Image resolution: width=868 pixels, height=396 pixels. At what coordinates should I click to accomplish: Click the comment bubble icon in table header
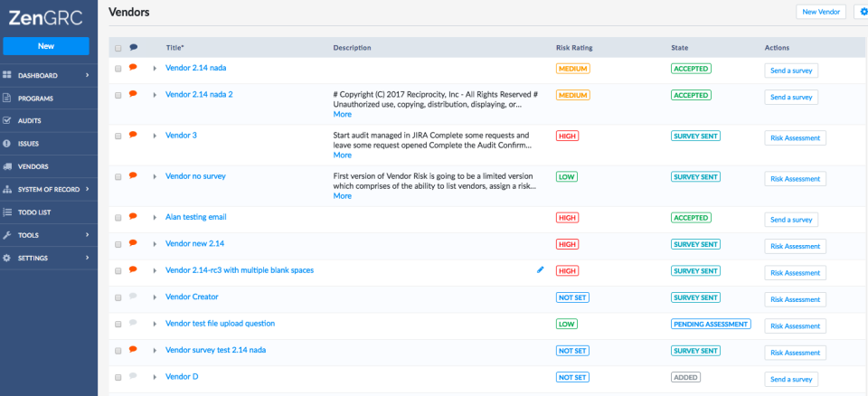(134, 48)
